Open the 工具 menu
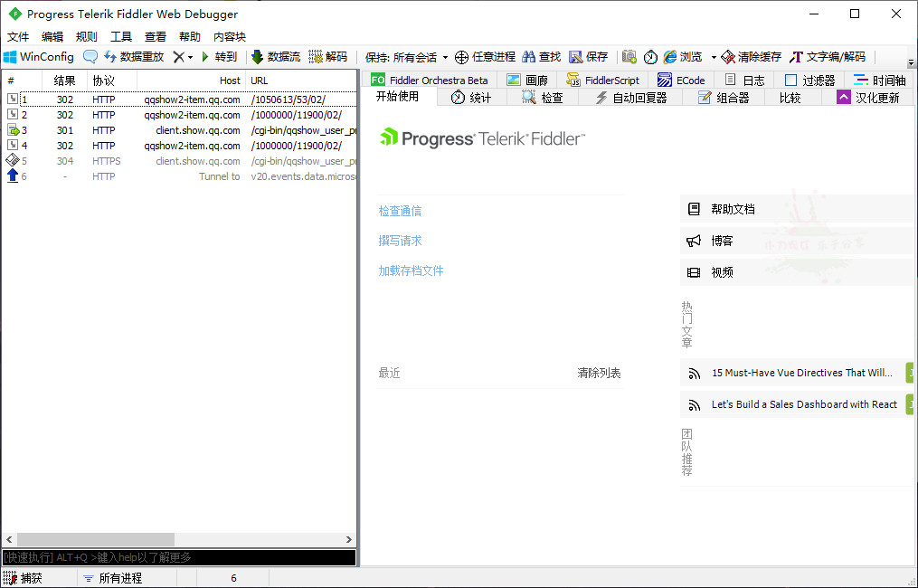Screen dimensions: 918x588 [x=121, y=37]
